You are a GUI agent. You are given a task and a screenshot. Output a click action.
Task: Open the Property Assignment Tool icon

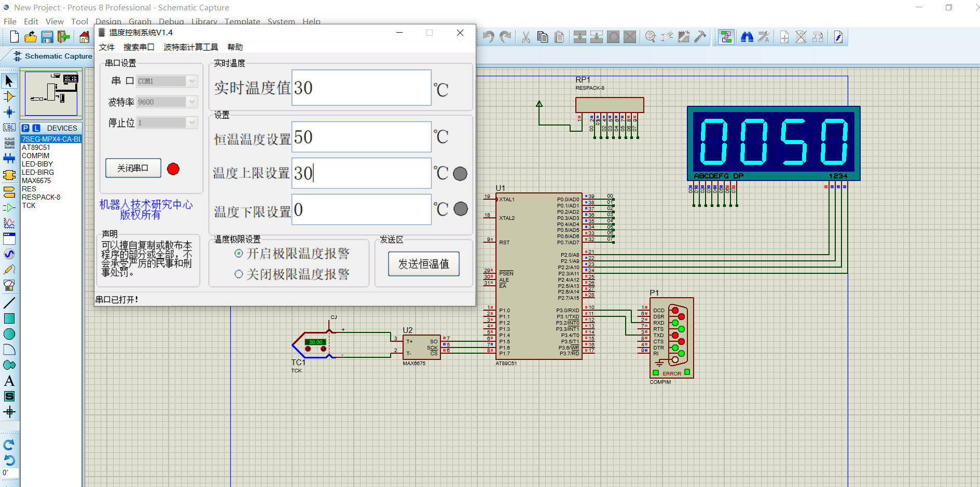click(764, 37)
